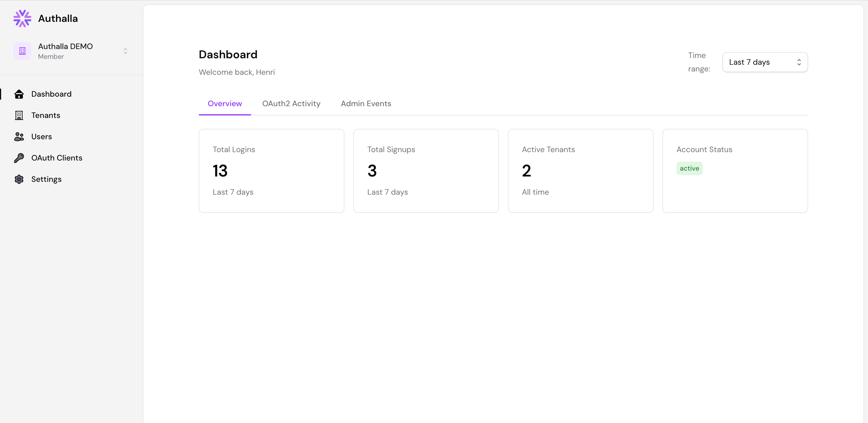Click the Authalla logo icon
Viewport: 868px width, 423px height.
[x=22, y=18]
